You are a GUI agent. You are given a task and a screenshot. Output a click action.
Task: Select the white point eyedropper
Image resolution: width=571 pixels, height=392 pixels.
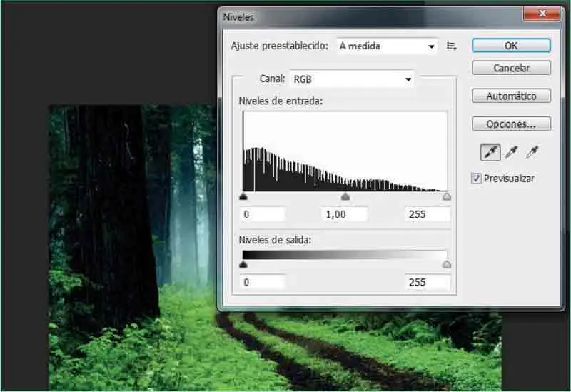click(532, 151)
